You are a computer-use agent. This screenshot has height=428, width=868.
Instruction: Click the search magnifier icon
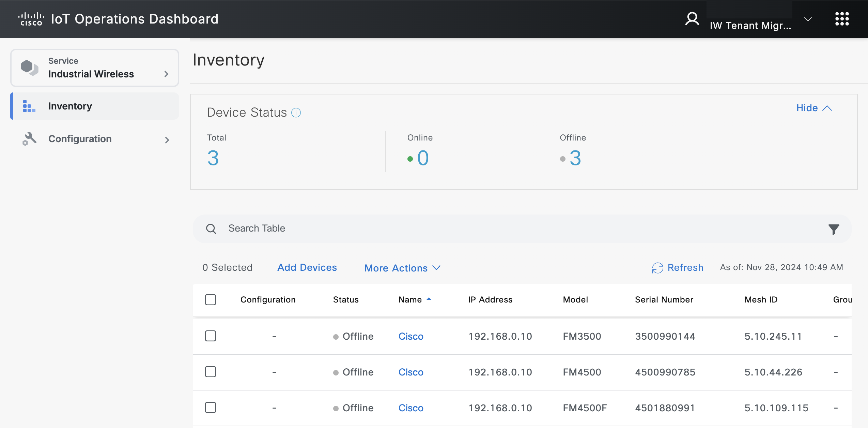pos(211,229)
